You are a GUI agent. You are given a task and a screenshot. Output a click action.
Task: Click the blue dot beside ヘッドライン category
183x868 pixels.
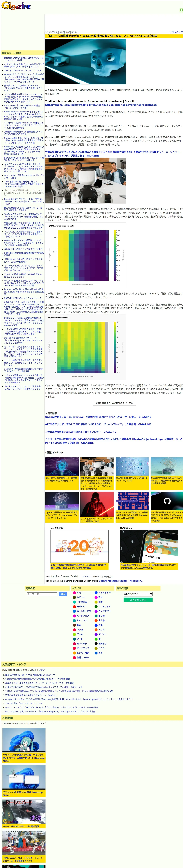[x=96, y=593]
